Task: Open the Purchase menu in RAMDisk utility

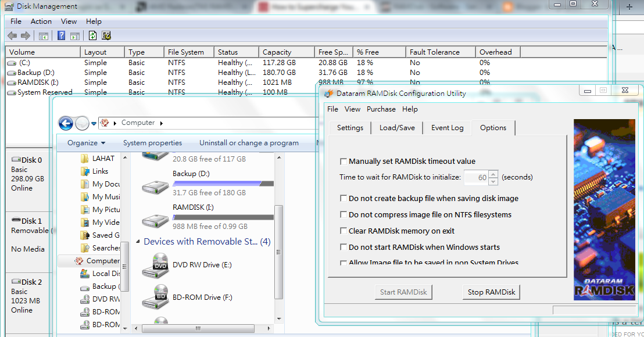Action: [381, 109]
